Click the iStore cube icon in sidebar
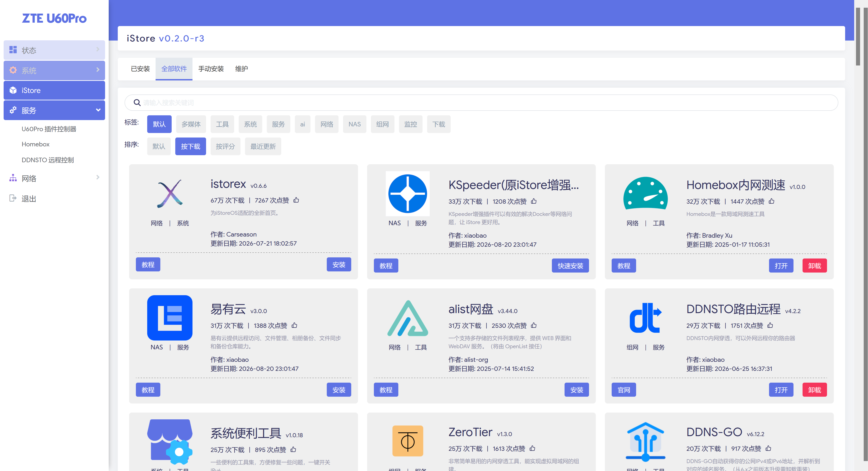Viewport: 868px width, 471px height. [13, 90]
